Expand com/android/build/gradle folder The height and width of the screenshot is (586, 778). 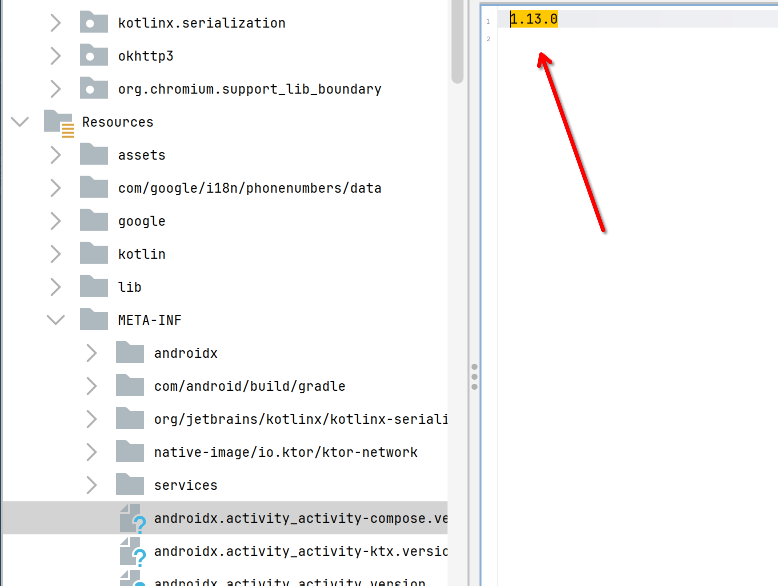[91, 386]
